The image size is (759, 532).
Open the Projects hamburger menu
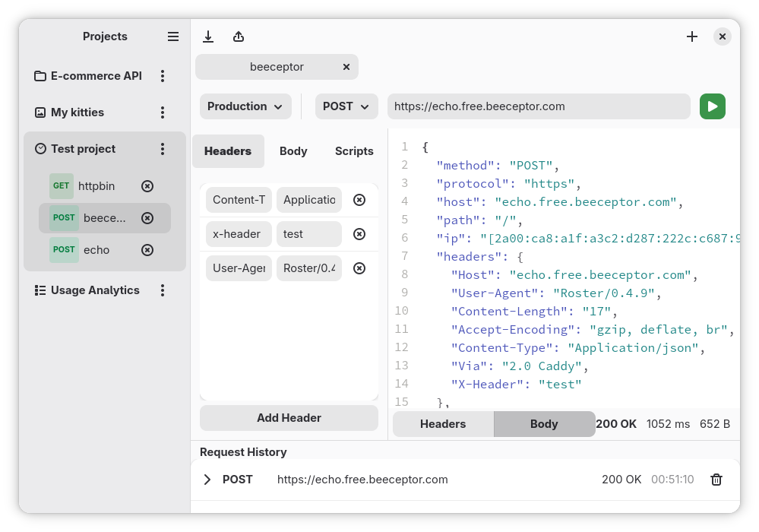click(x=172, y=36)
